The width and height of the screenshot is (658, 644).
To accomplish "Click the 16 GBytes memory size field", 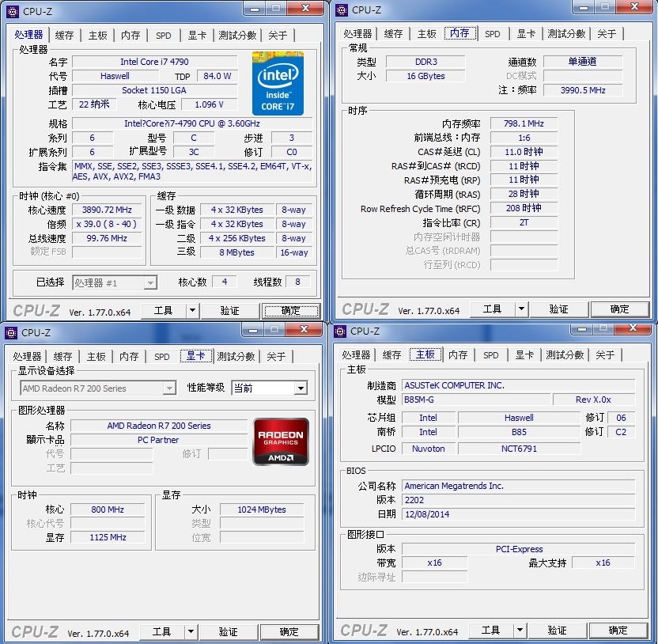I will pyautogui.click(x=425, y=76).
